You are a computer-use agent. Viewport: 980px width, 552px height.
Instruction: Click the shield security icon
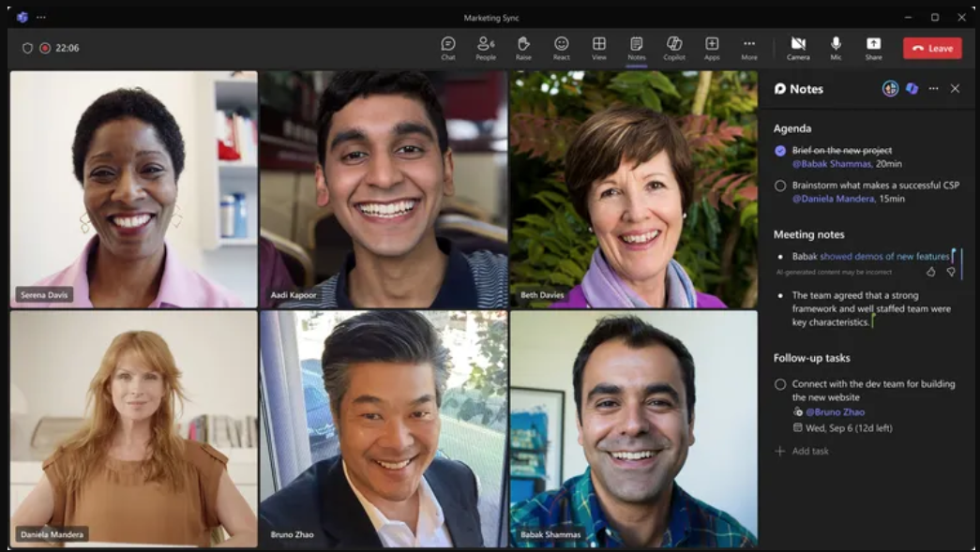(x=27, y=48)
